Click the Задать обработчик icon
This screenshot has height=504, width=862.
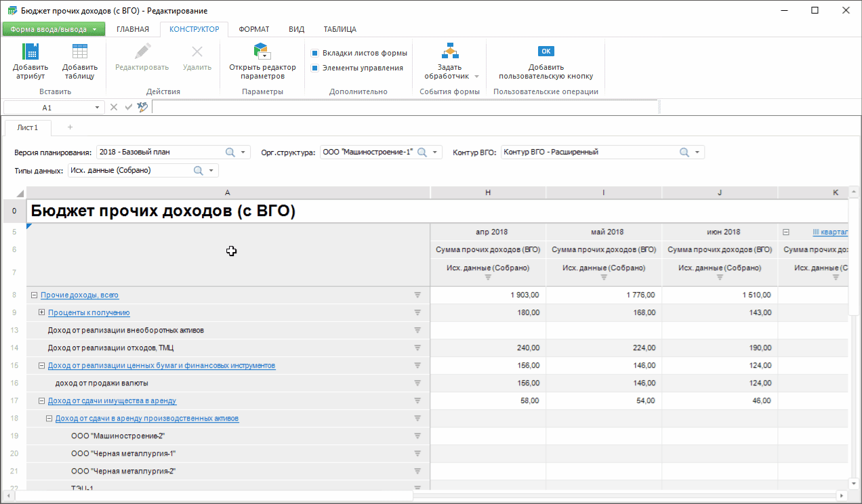(x=451, y=51)
